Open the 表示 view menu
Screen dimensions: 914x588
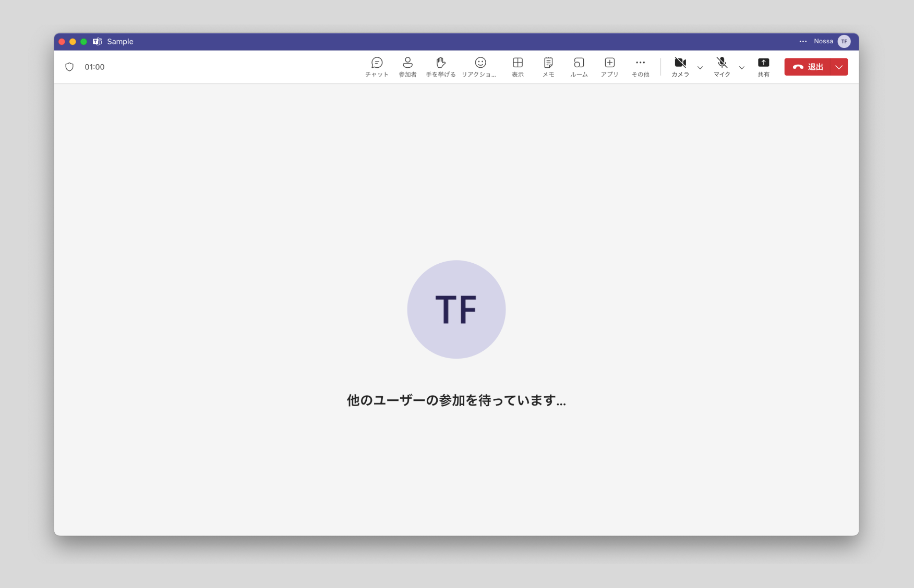[x=518, y=67]
